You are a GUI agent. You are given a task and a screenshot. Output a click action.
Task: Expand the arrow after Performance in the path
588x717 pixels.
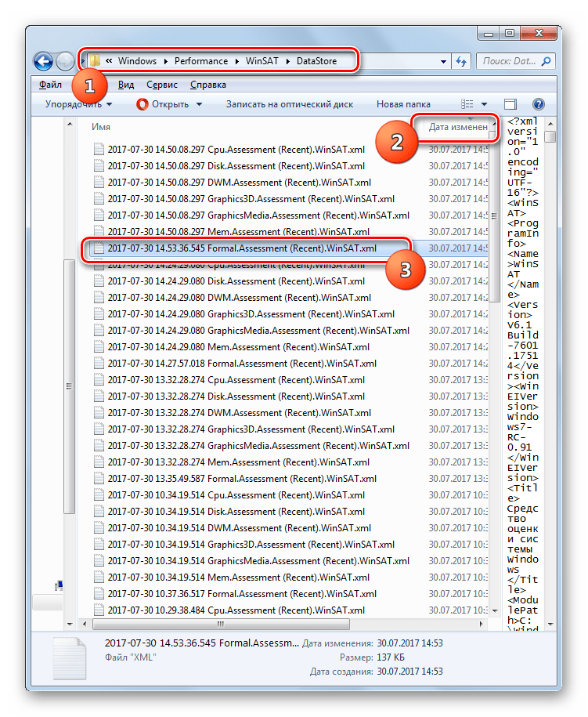coord(237,61)
